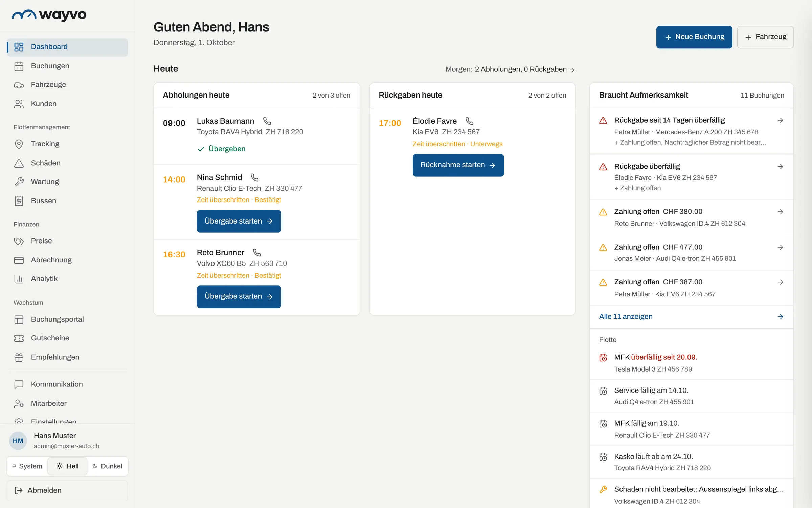Click the Bussen receipt icon
812x508 pixels.
click(x=19, y=201)
